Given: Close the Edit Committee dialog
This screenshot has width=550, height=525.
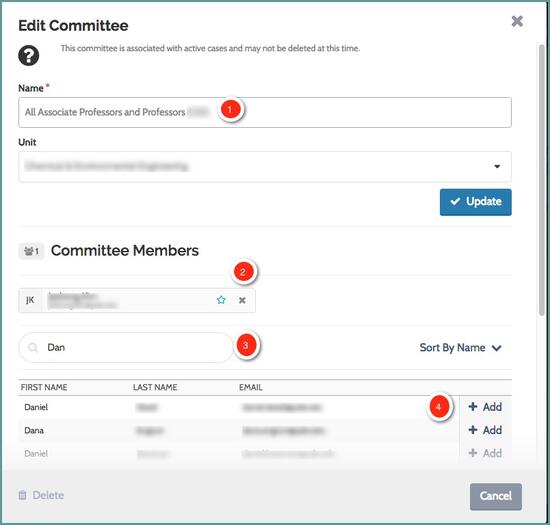Looking at the screenshot, I should click(517, 21).
